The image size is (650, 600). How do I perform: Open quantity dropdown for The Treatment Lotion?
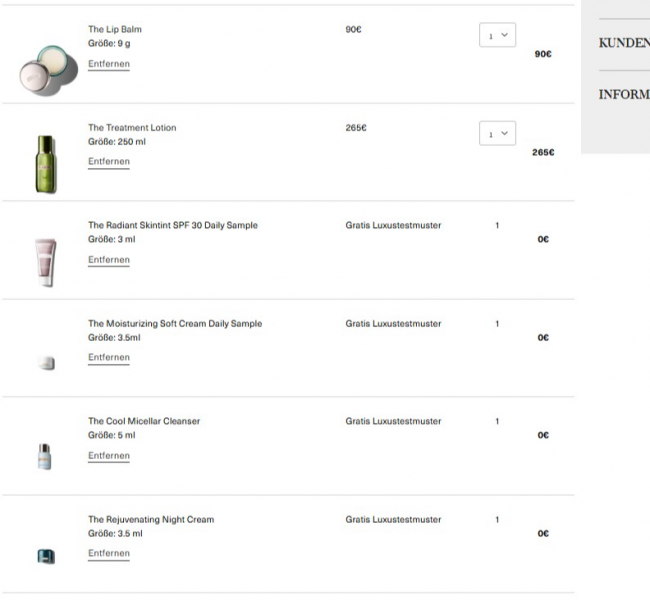[497, 134]
